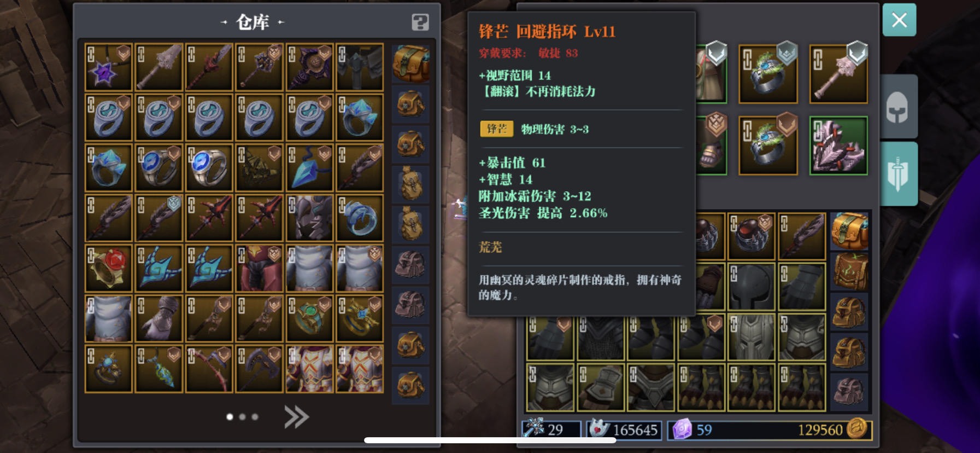Jump to second warehouse page dot
Screen dimensions: 980x453
tap(242, 417)
